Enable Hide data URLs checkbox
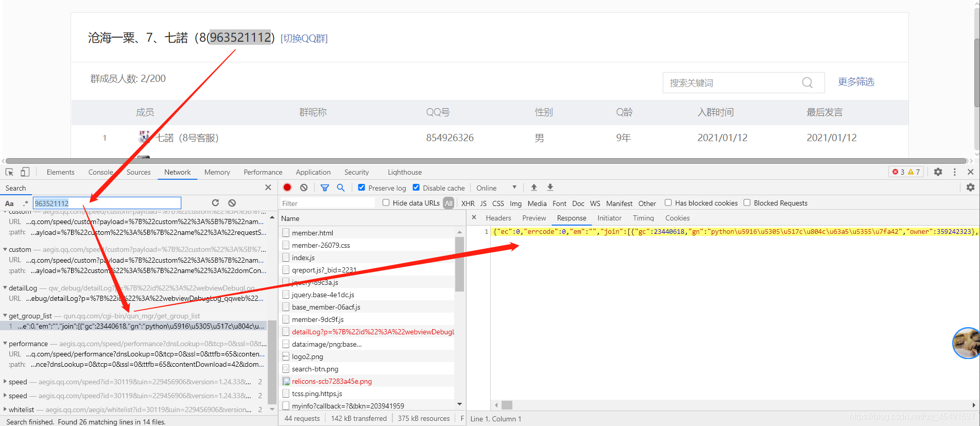Image resolution: width=980 pixels, height=426 pixels. (386, 203)
